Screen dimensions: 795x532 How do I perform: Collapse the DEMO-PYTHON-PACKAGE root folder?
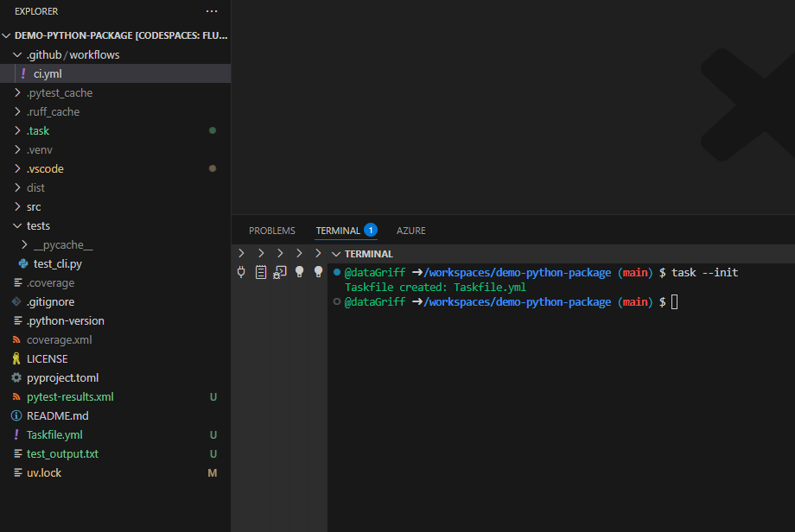pyautogui.click(x=7, y=35)
